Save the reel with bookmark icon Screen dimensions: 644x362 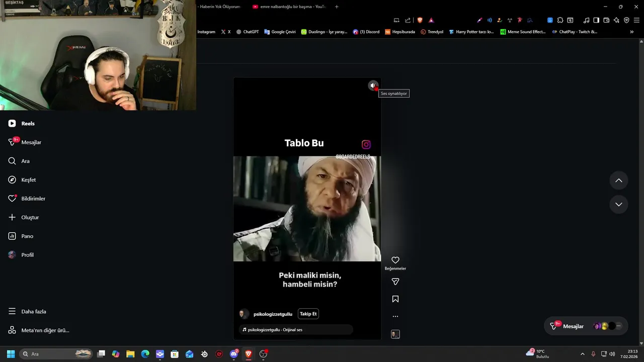pyautogui.click(x=395, y=299)
